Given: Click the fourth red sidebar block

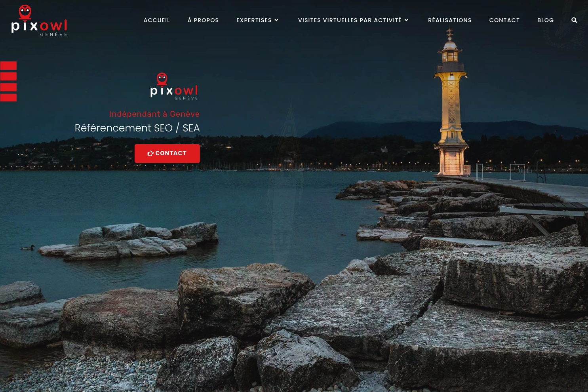Looking at the screenshot, I should 8,97.
